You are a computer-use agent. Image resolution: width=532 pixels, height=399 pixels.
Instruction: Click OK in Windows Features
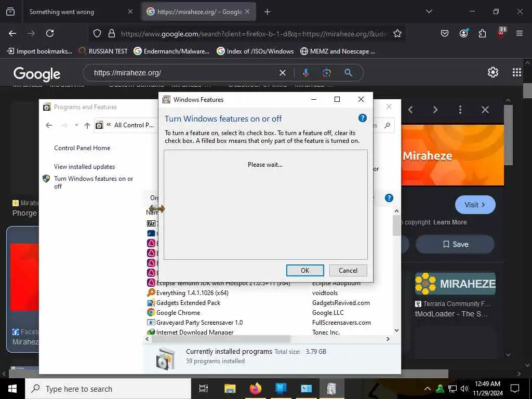point(305,270)
